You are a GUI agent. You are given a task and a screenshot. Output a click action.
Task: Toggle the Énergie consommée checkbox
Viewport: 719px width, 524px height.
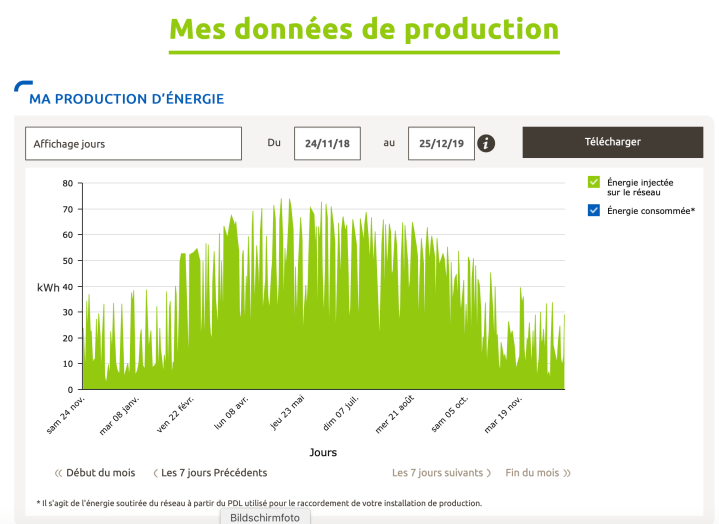point(594,210)
